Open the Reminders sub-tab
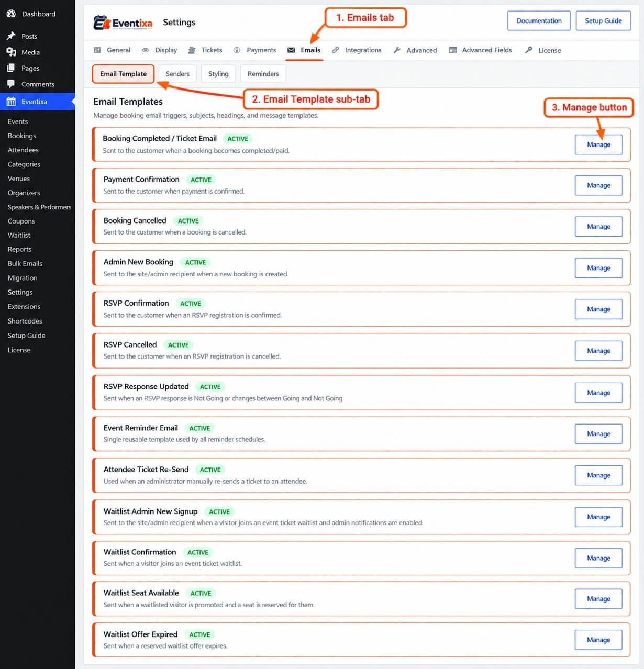The height and width of the screenshot is (669, 644). pos(263,74)
